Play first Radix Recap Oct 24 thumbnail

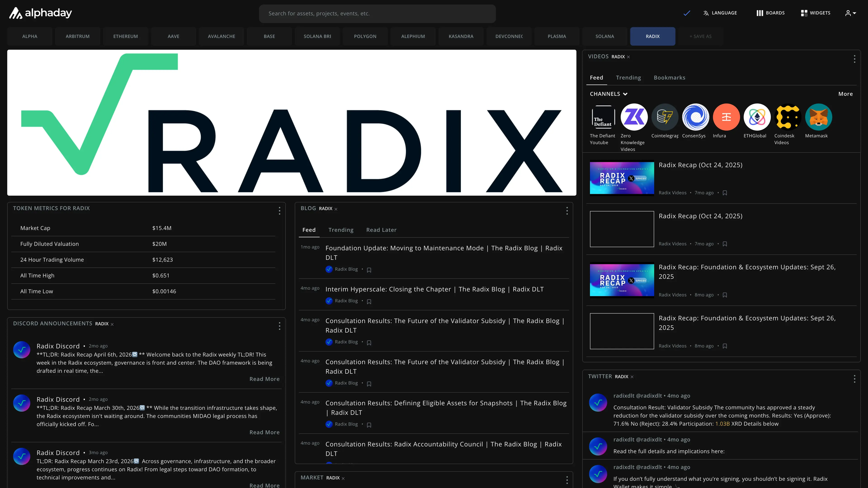pyautogui.click(x=622, y=178)
